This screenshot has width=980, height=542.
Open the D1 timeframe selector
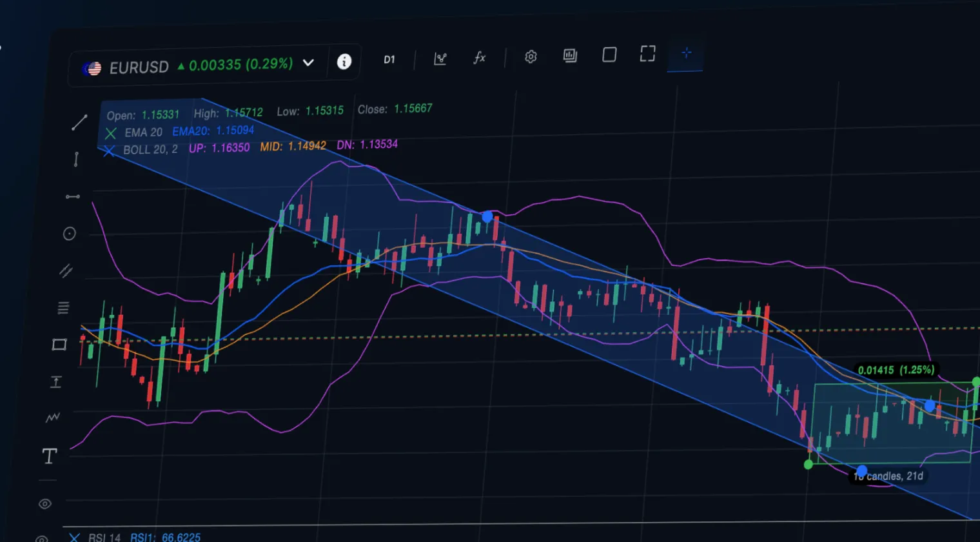389,59
